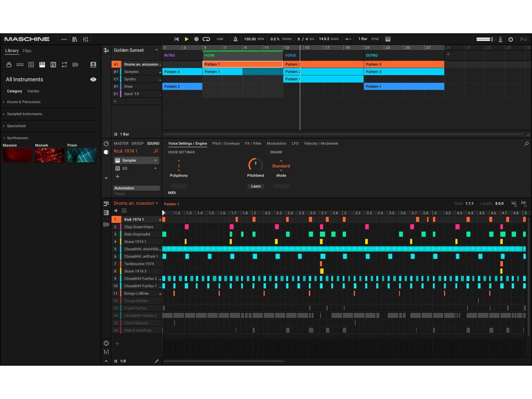Select the HOOK scene header
This screenshot has width=532, height=399.
pos(243,55)
